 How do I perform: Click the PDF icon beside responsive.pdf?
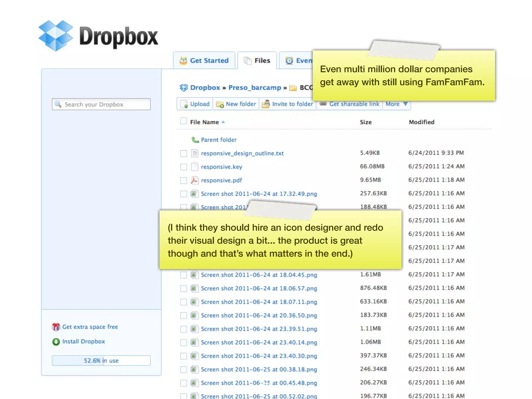point(195,180)
